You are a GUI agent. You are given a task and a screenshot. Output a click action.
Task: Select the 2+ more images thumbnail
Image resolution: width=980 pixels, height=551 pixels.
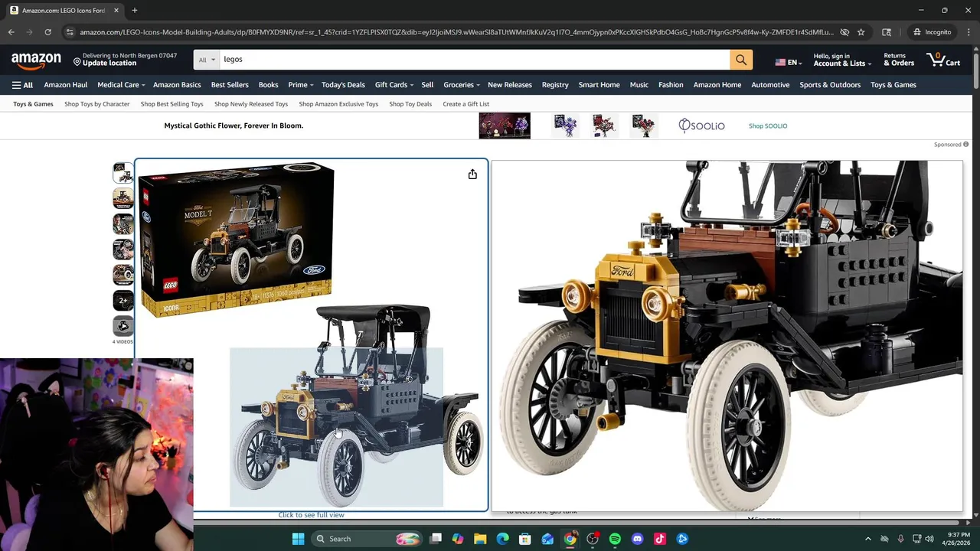[122, 301]
